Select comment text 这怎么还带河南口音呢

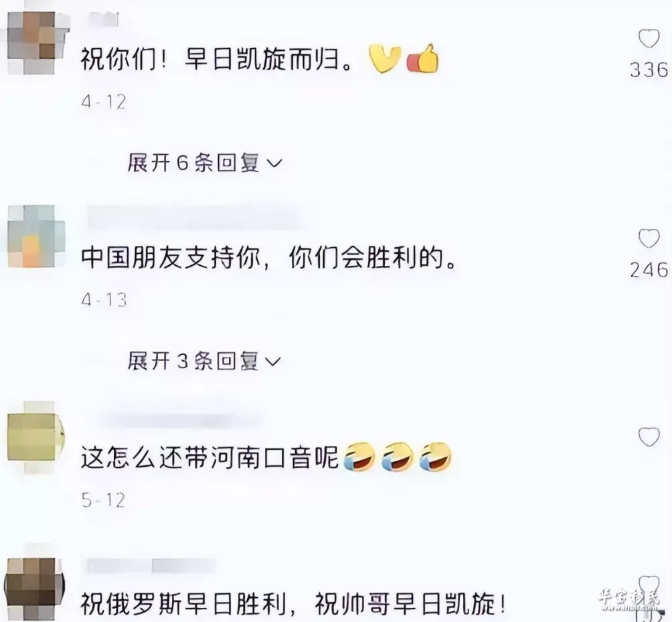click(x=210, y=457)
